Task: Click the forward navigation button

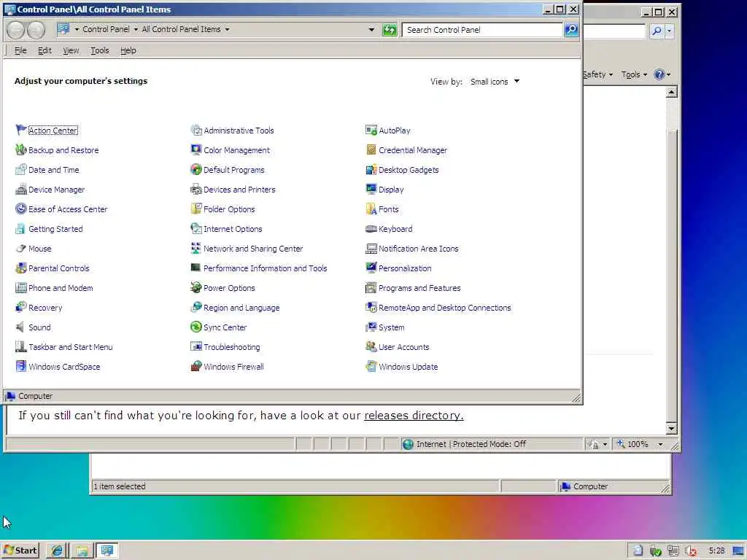Action: coord(36,30)
